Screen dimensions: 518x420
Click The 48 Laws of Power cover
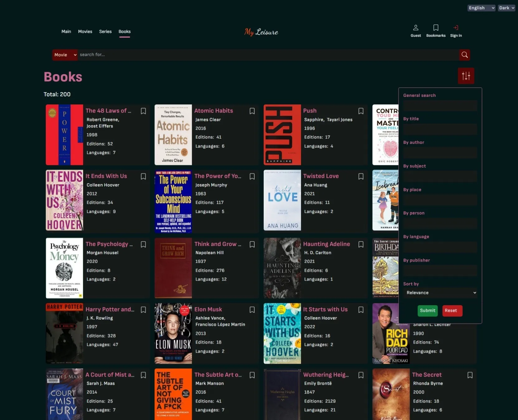(64, 135)
